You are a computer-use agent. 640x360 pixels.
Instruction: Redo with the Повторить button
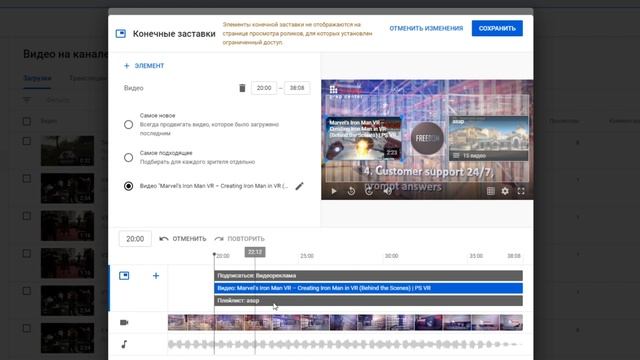pos(240,239)
